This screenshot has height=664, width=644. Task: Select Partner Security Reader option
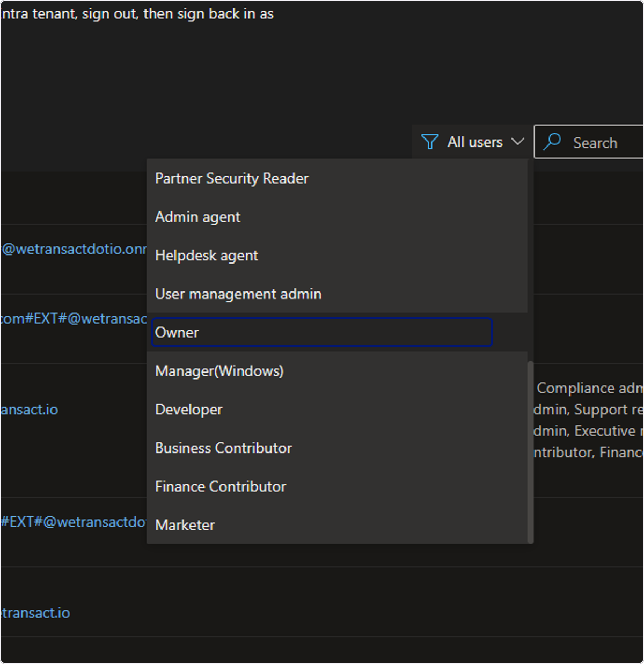(x=337, y=178)
